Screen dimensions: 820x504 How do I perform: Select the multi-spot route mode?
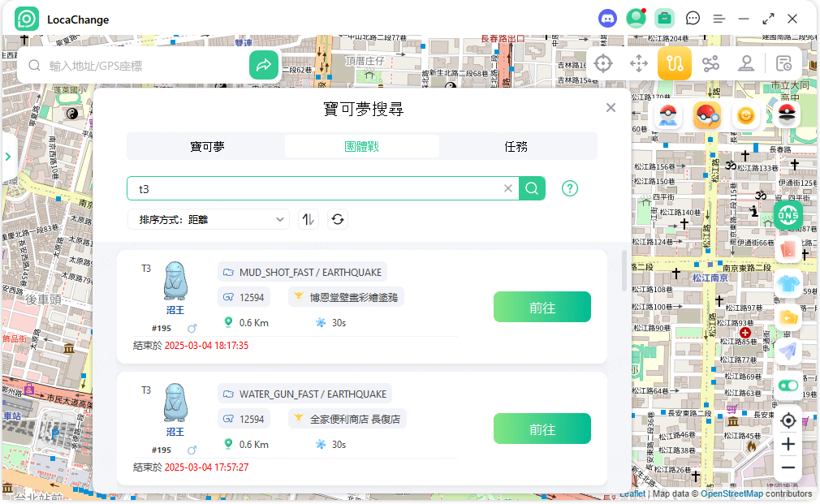point(710,64)
